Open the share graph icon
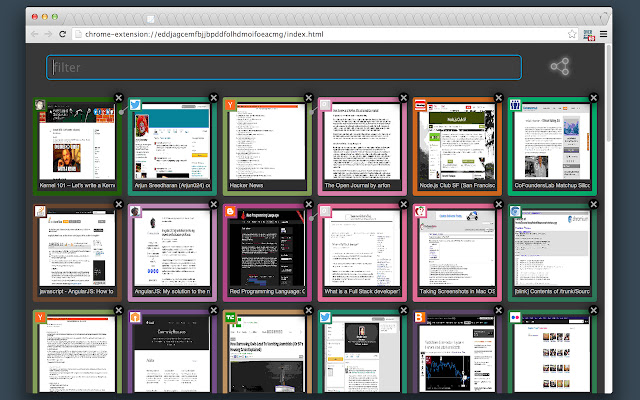 coord(560,67)
